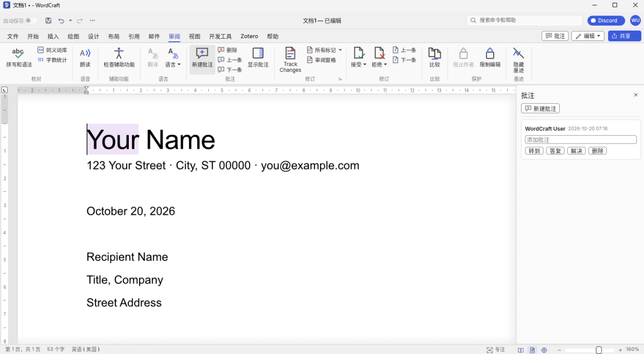The image size is (644, 354).
Task: Save document with the floppy disk icon
Action: point(48,20)
